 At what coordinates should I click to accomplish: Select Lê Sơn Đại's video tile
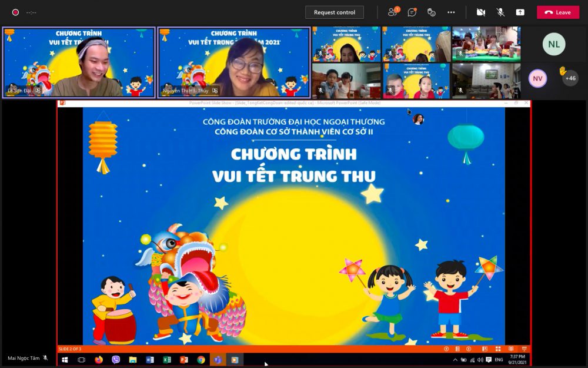79,62
